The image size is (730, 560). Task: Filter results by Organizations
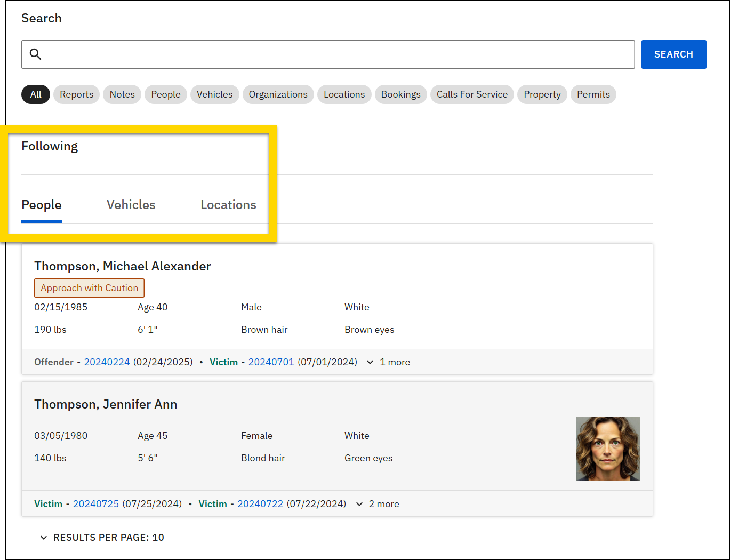click(278, 94)
